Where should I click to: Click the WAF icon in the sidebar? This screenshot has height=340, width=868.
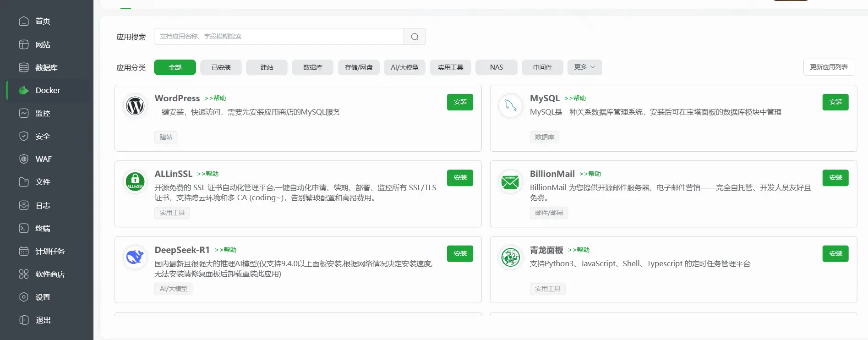coord(24,159)
